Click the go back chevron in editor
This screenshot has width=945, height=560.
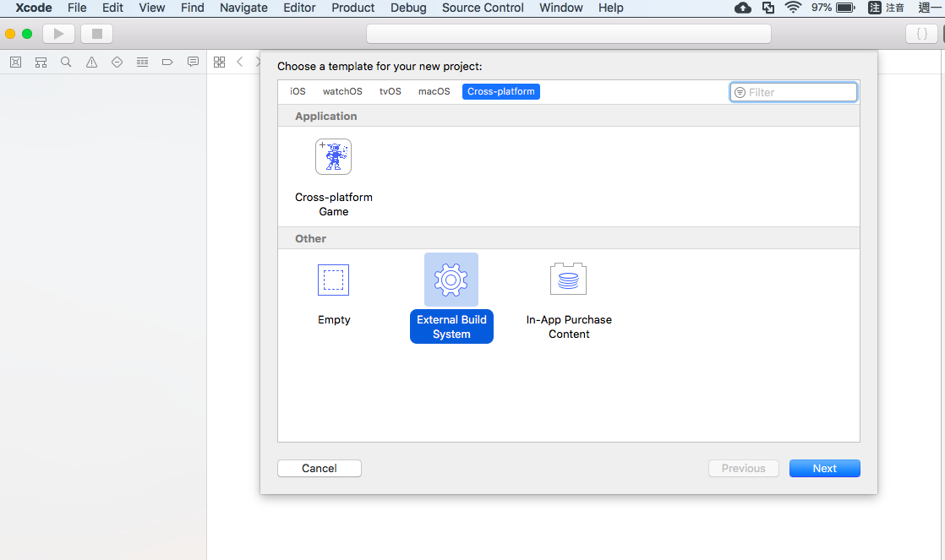coord(240,62)
